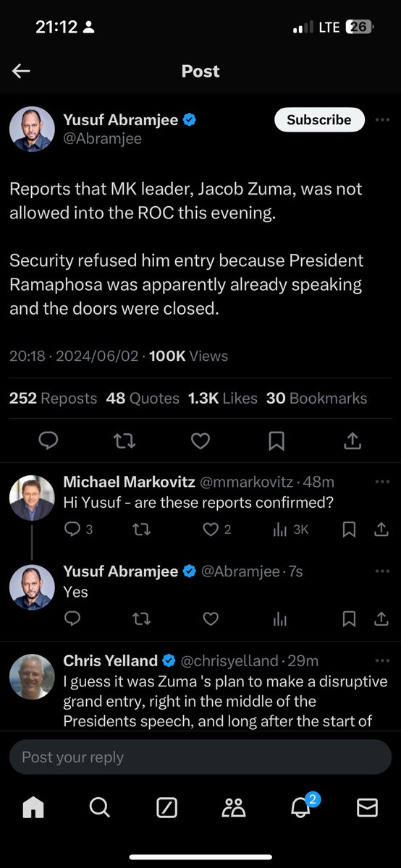Open Yusuf Abramjee's profile picture
Viewport: 401px width, 868px height.
32,129
